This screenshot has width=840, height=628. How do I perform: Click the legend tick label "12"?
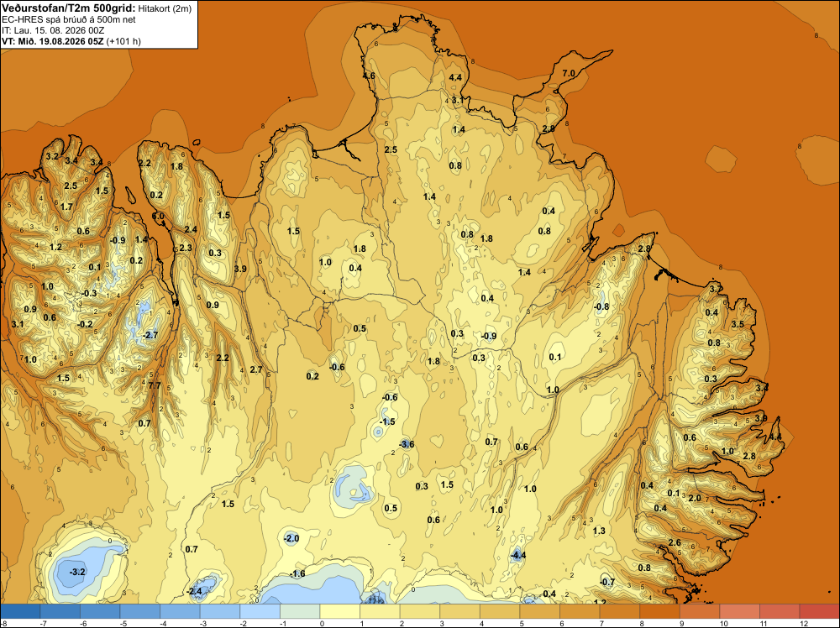pos(804,623)
